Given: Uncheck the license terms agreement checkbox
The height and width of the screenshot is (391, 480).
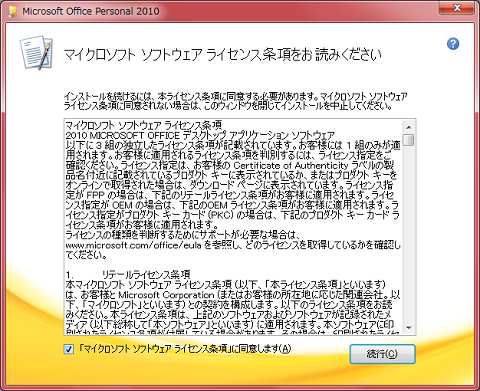Looking at the screenshot, I should tap(69, 349).
